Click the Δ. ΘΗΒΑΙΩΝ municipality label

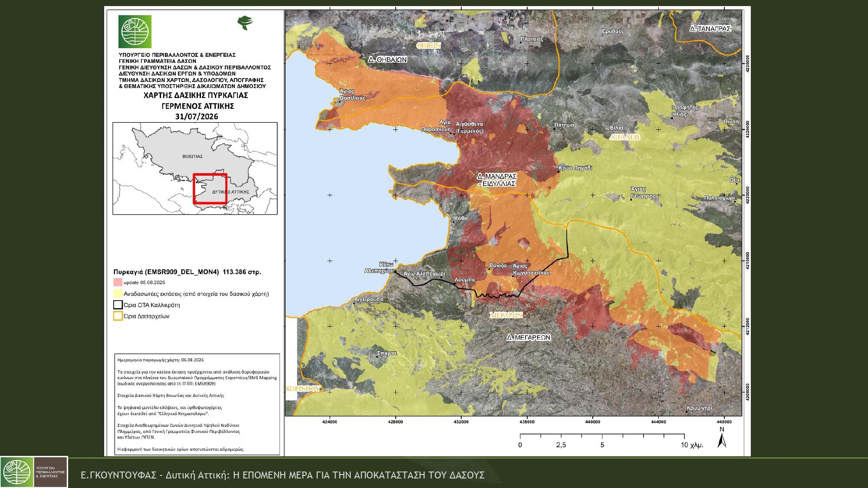[388, 59]
